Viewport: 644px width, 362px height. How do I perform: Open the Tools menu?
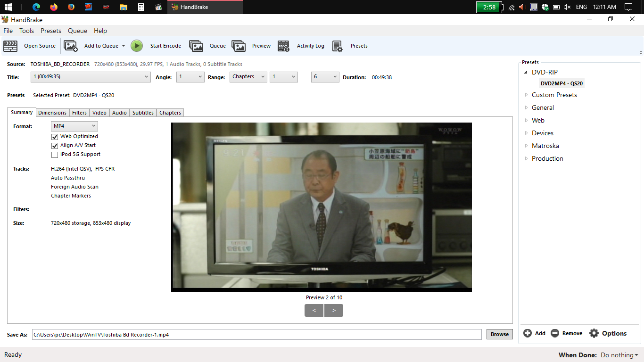click(x=26, y=31)
